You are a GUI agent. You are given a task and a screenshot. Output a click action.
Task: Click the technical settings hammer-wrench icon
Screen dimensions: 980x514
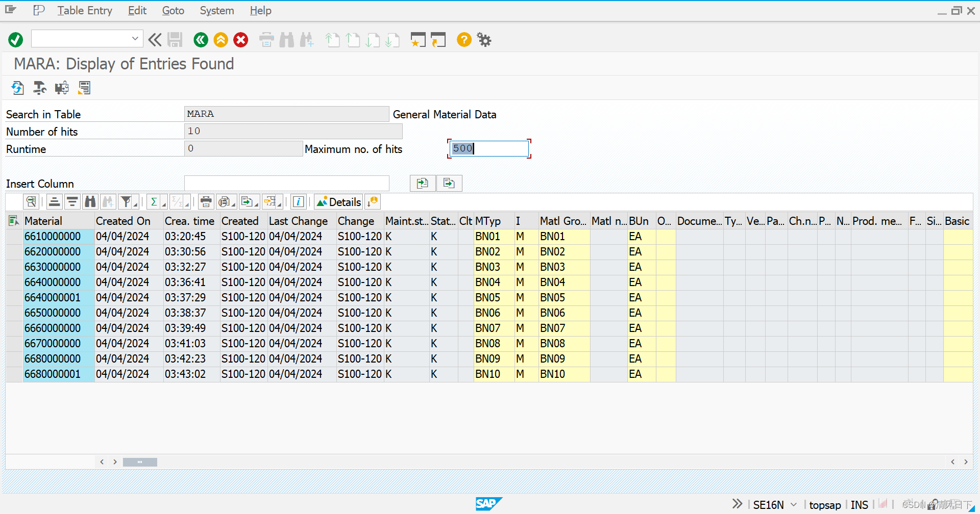39,88
